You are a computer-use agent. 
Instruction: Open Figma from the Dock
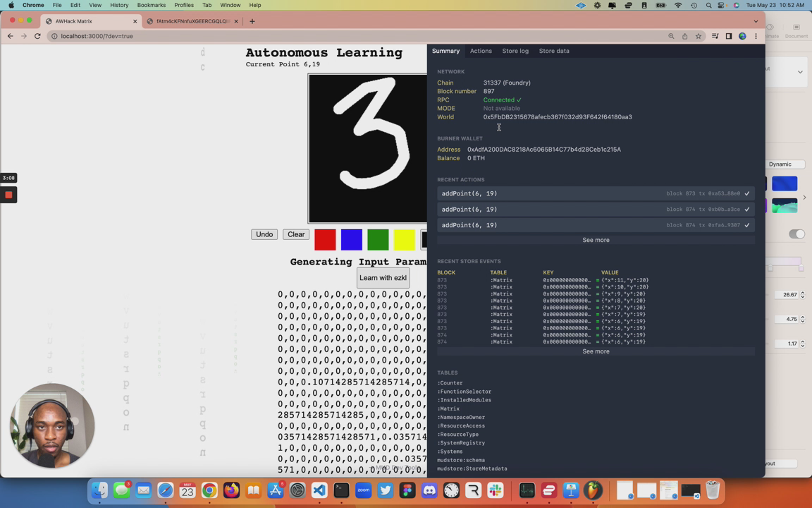(407, 490)
